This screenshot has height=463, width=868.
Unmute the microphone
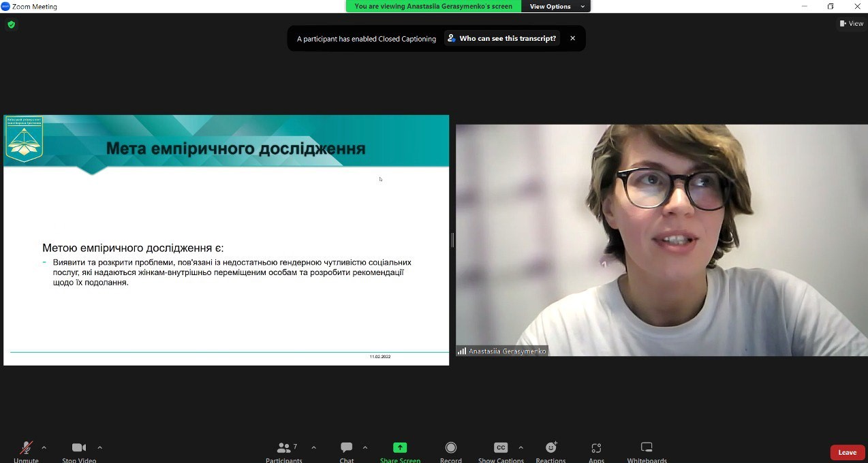coord(26,451)
